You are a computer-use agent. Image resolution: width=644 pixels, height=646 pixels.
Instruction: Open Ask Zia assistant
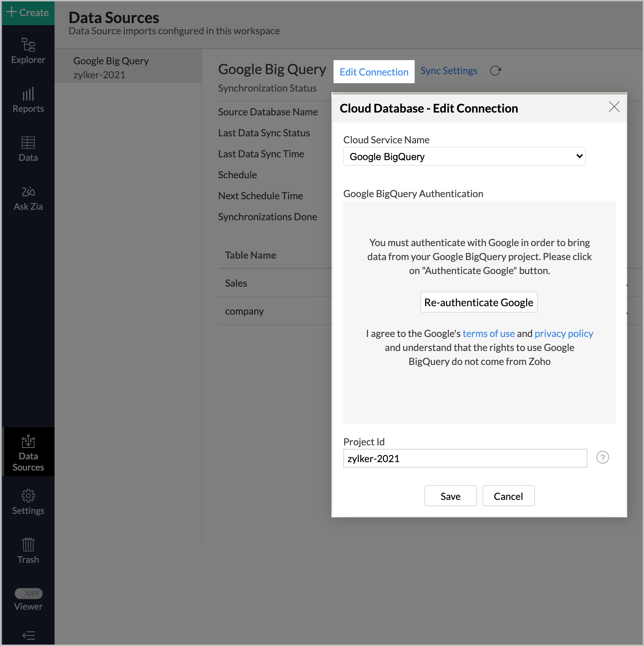[28, 199]
